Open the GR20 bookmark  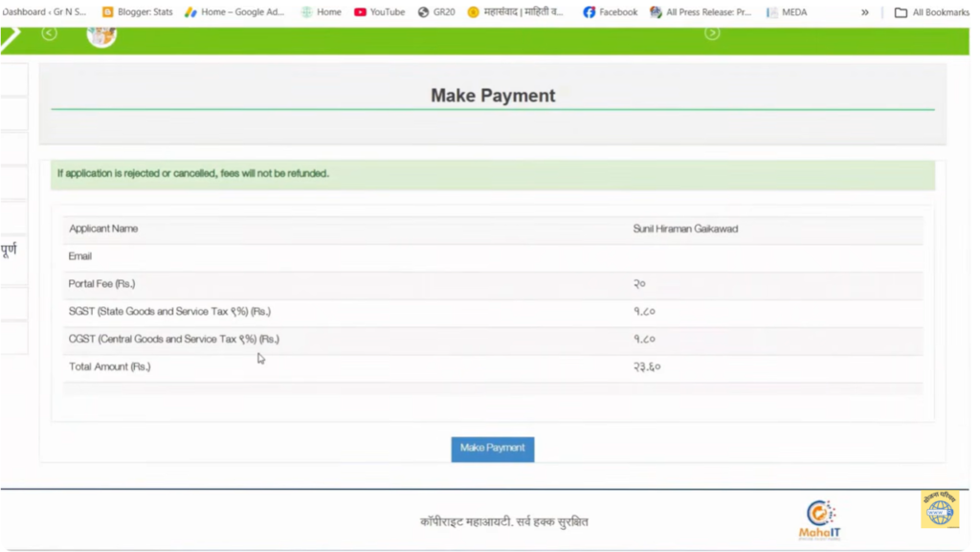tap(436, 12)
